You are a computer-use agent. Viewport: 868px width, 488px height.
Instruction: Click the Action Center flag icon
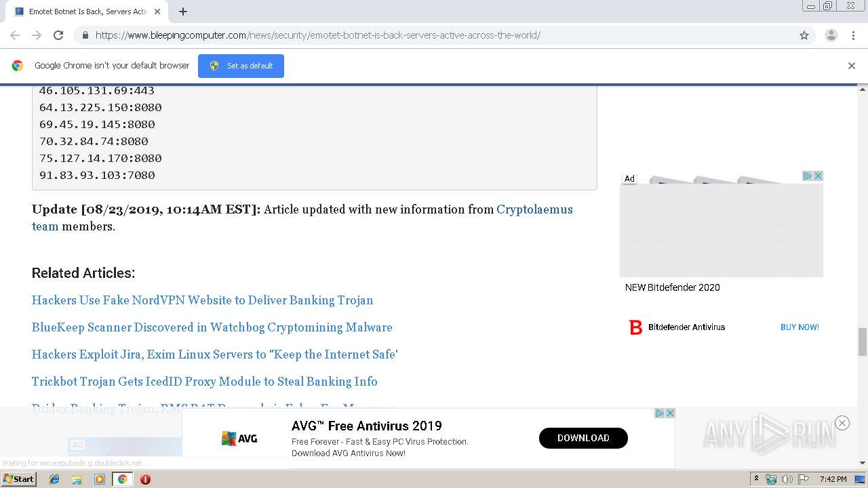(803, 479)
